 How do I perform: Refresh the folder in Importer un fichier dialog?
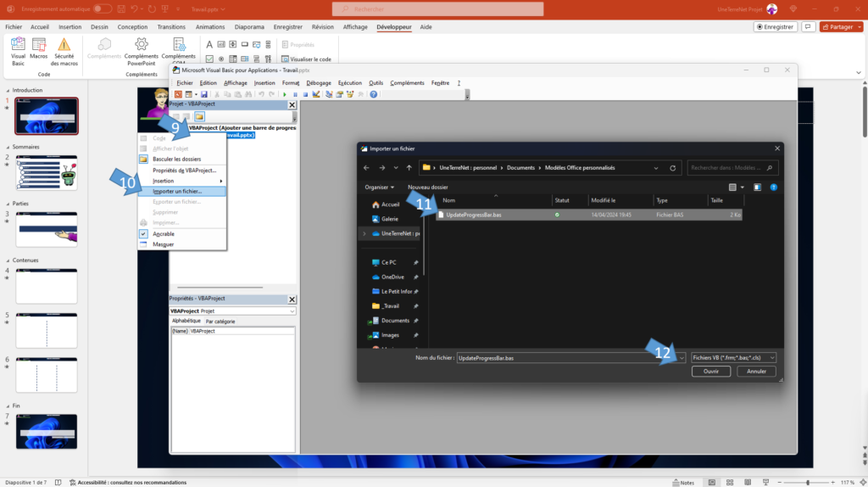(672, 168)
